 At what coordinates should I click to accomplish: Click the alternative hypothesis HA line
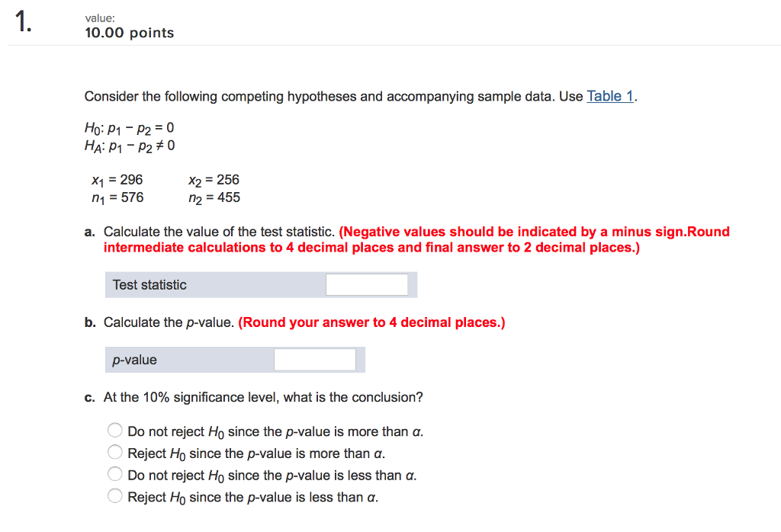[130, 146]
